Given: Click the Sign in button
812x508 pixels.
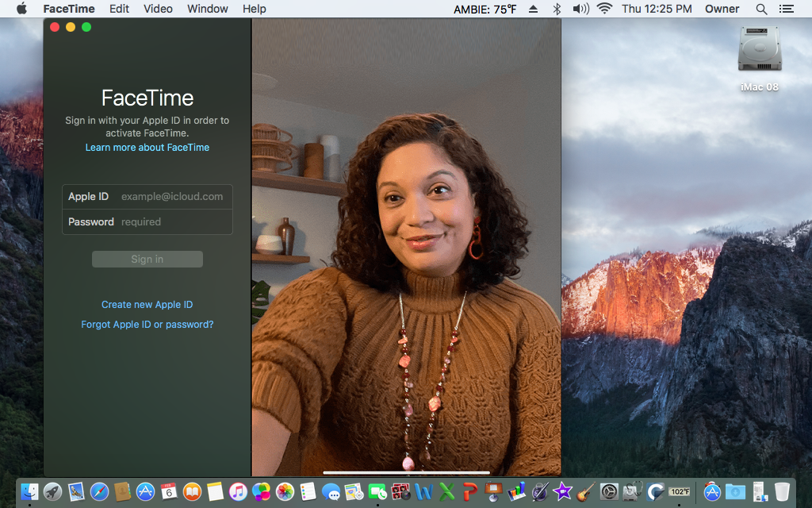Looking at the screenshot, I should click(147, 260).
